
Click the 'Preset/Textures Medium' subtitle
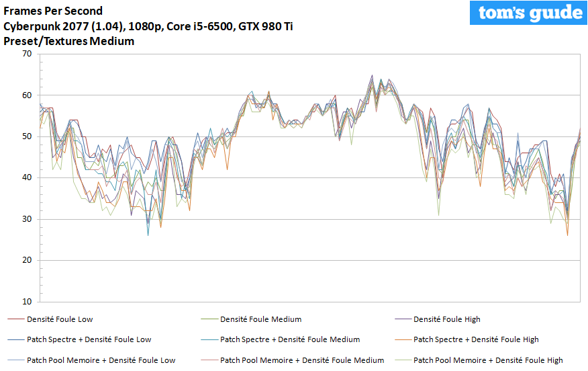click(68, 41)
